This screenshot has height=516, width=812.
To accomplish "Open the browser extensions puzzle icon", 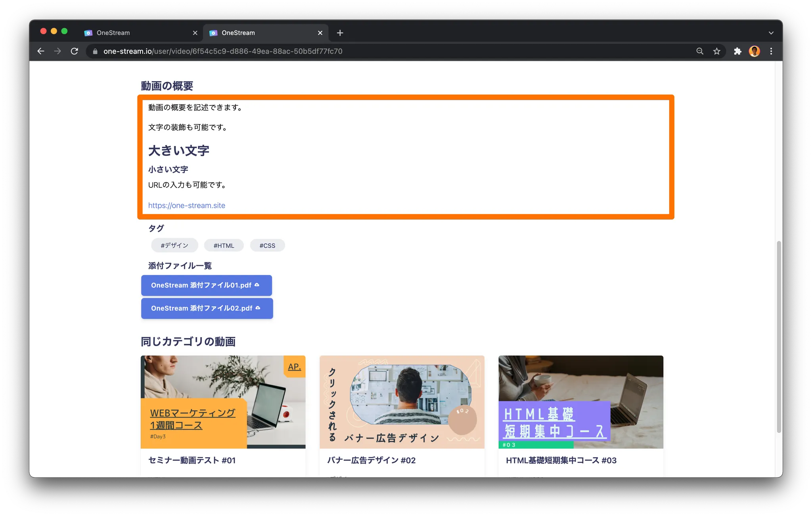I will point(737,51).
